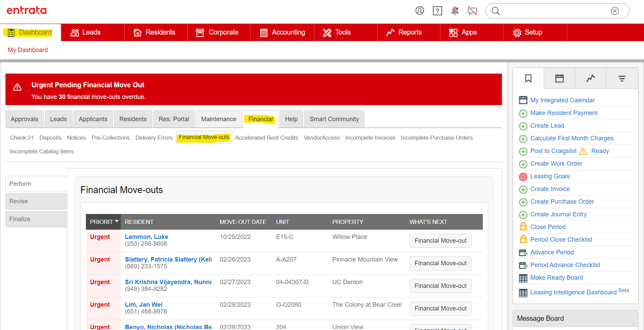This screenshot has width=644, height=330.
Task: Switch to the calendar icon tab
Action: point(559,79)
